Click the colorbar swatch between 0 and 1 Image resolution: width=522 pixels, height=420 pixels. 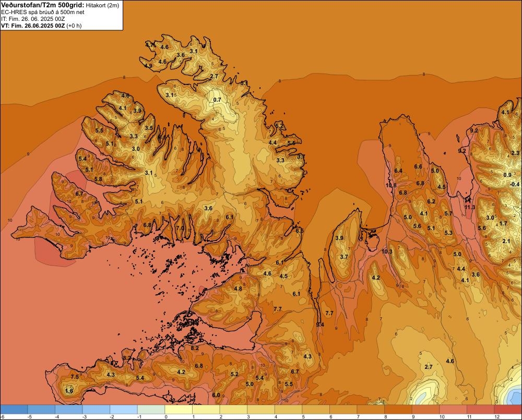point(179,410)
